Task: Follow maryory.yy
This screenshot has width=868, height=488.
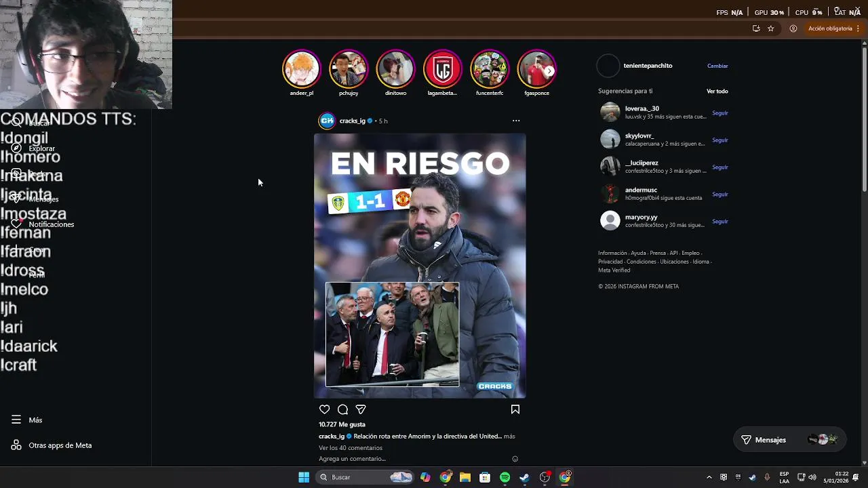Action: [x=720, y=222]
